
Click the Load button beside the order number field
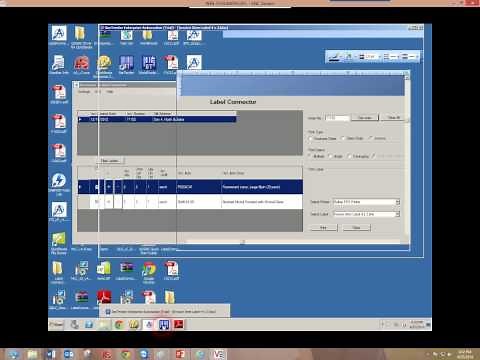(364, 118)
